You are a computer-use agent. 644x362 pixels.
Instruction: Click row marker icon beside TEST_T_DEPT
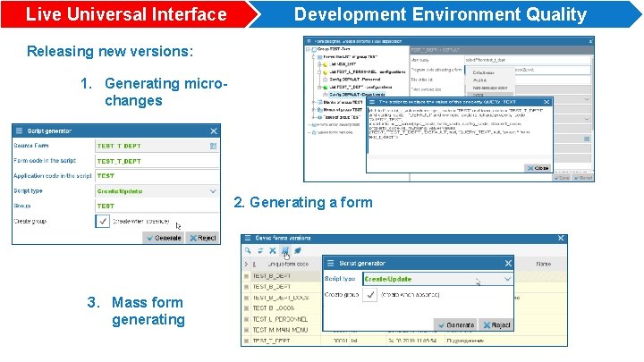click(x=246, y=341)
